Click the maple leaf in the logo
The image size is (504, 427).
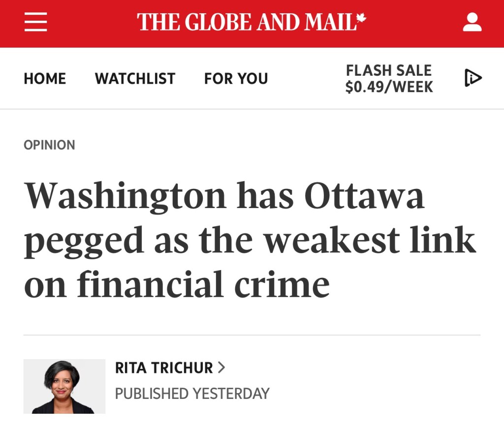(x=362, y=19)
